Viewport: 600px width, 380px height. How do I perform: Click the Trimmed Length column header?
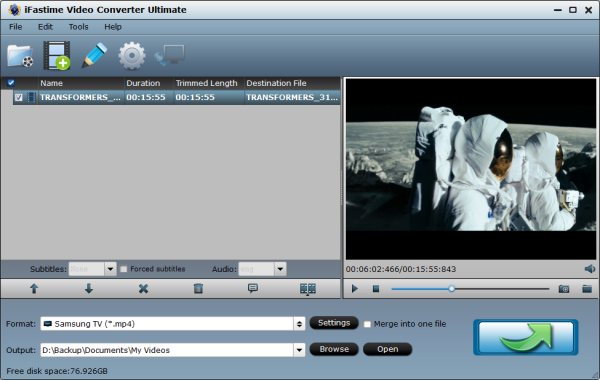[x=209, y=83]
